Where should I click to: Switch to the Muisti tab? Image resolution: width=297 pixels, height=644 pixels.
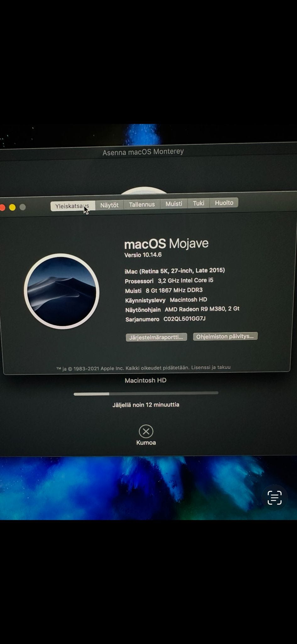click(x=174, y=204)
